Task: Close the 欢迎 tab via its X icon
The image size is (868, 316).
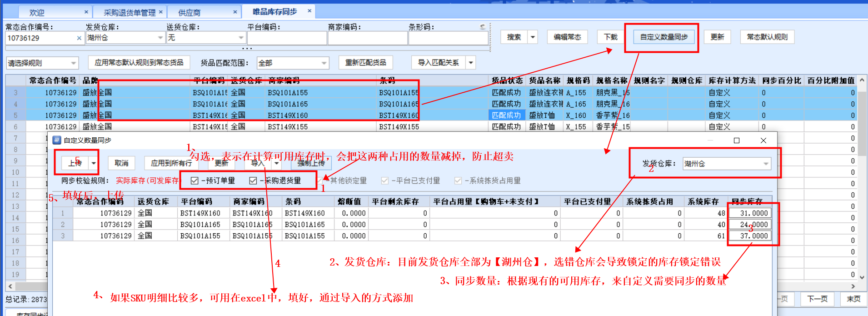Action: (x=86, y=12)
